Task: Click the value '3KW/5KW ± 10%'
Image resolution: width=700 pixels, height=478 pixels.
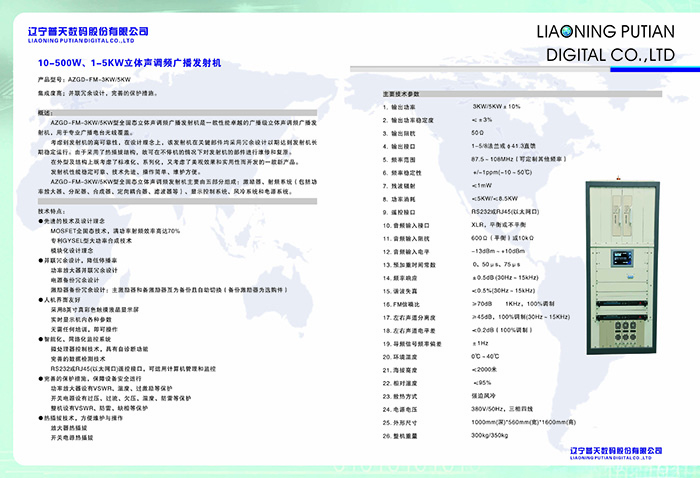Action: pos(496,107)
